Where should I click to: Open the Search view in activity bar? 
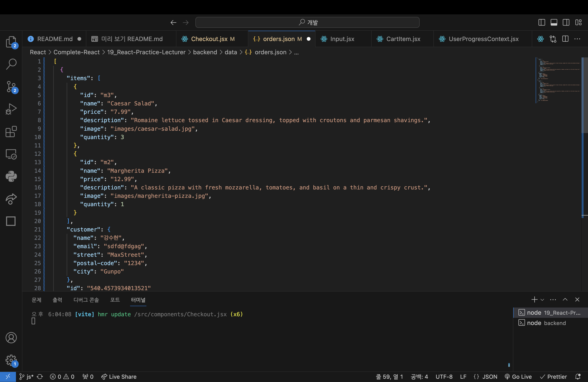[11, 64]
